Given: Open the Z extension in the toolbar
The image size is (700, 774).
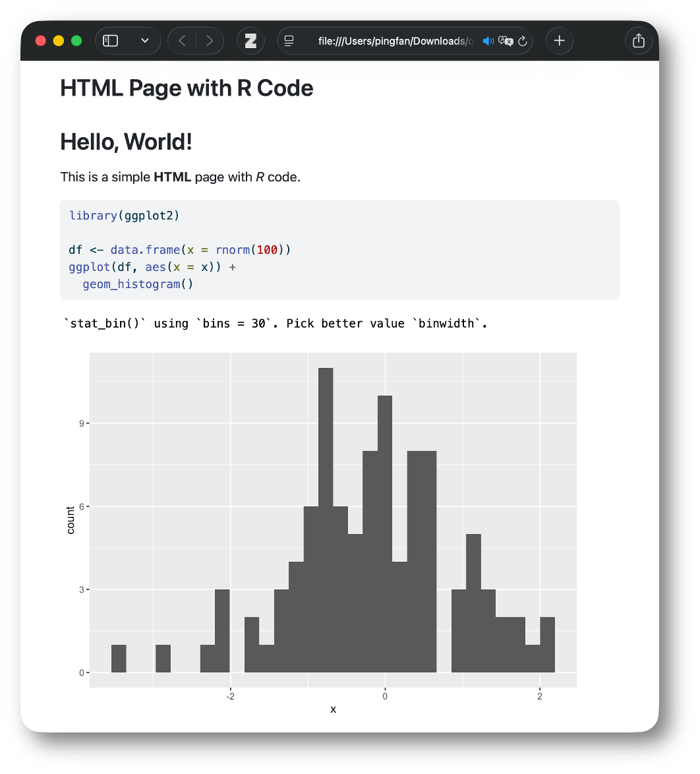Looking at the screenshot, I should coord(250,41).
